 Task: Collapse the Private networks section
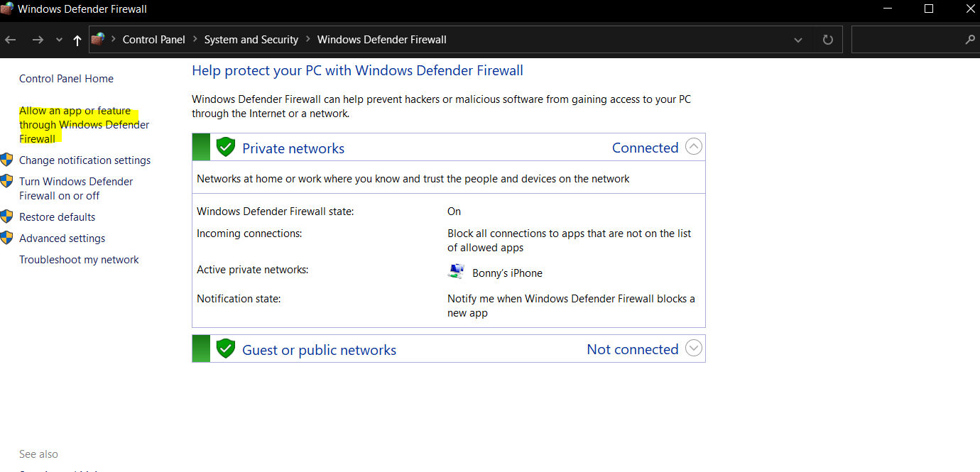coord(693,147)
